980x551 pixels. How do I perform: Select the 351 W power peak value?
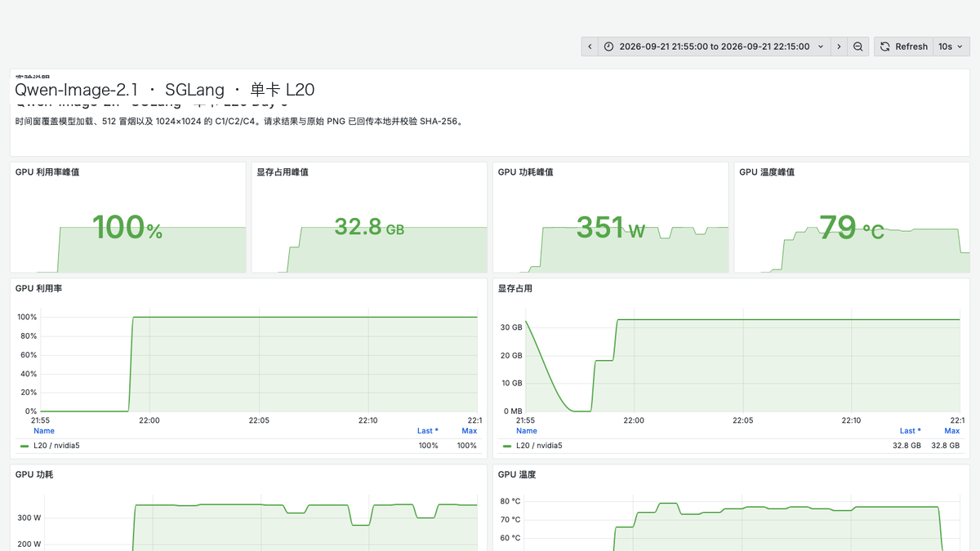click(x=611, y=228)
